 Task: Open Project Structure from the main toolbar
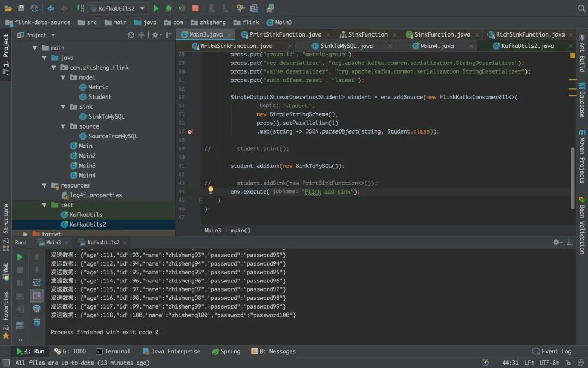pos(254,8)
